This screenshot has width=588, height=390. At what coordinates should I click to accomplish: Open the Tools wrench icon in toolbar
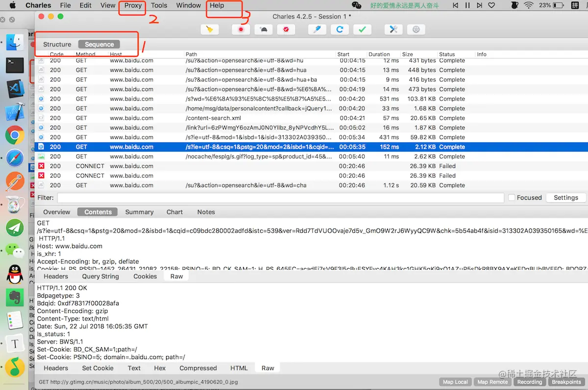pos(393,29)
